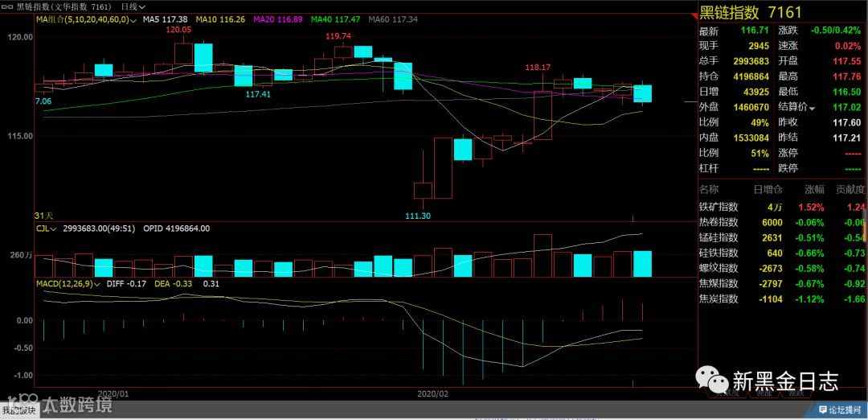
Task: Click the 最新 price value 116.71
Action: point(755,31)
